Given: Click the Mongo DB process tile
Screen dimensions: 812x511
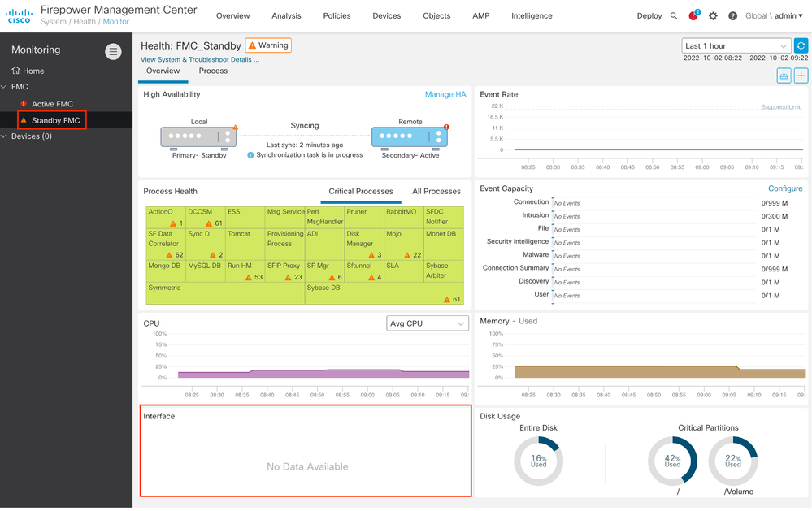Looking at the screenshot, I should tap(167, 271).
